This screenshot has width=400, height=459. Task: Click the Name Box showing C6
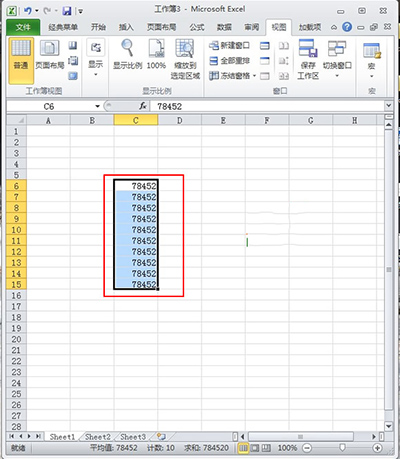point(49,106)
